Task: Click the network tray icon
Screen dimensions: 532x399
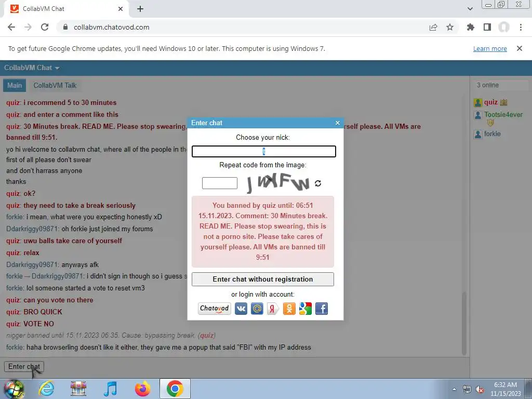Action: (x=467, y=390)
